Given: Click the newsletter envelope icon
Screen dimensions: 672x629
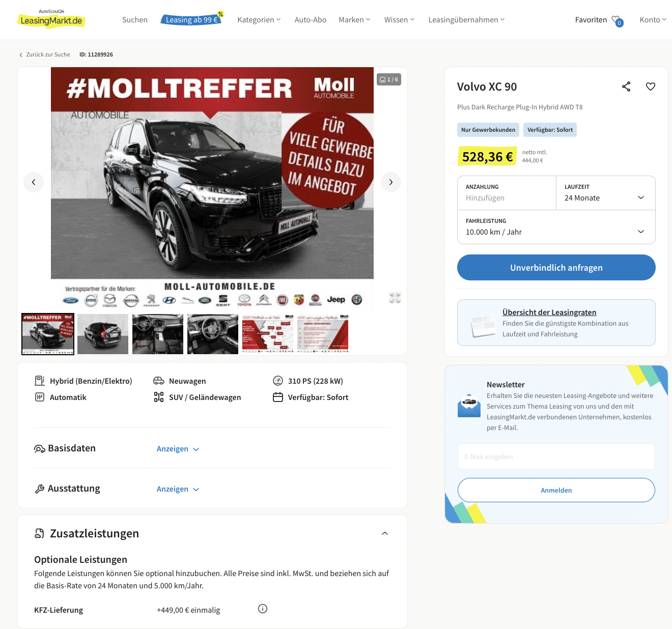Looking at the screenshot, I should click(x=469, y=406).
